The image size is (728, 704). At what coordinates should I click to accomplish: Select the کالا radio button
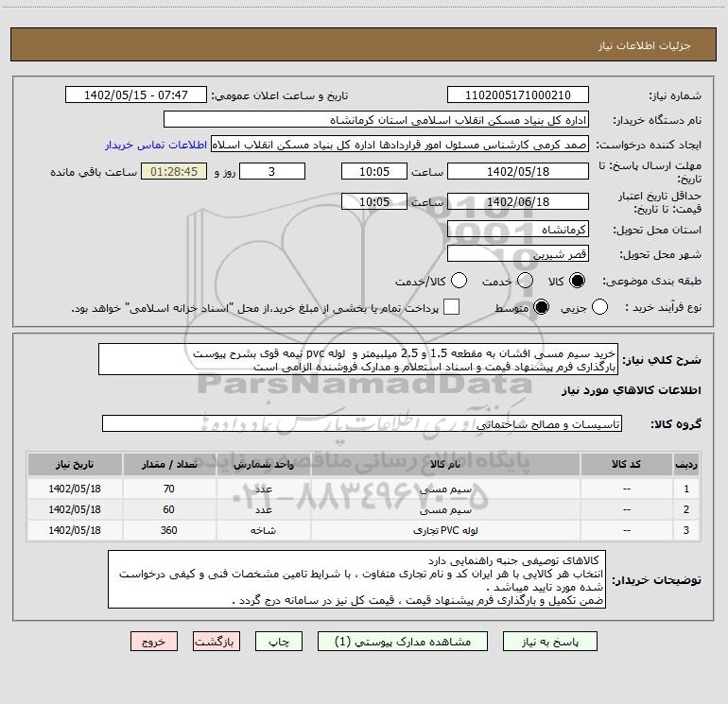point(577,281)
